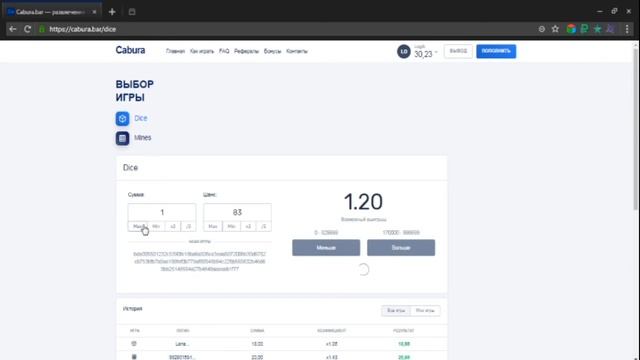Open the Главная menu item

point(176,51)
